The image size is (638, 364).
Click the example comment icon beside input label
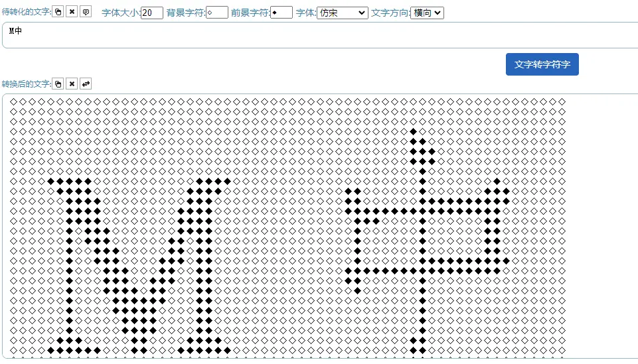tap(86, 12)
